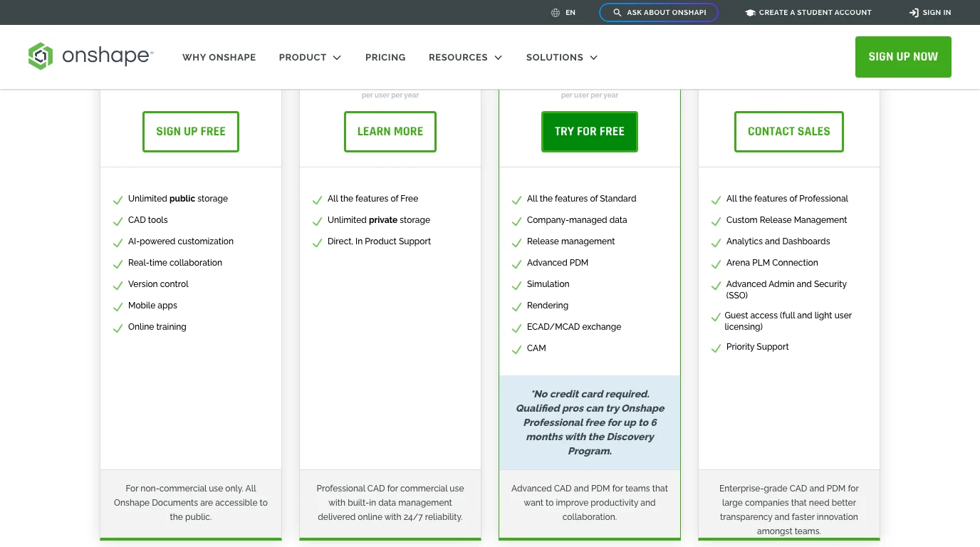Click the sign-in arrow icon
980x547 pixels.
(914, 13)
